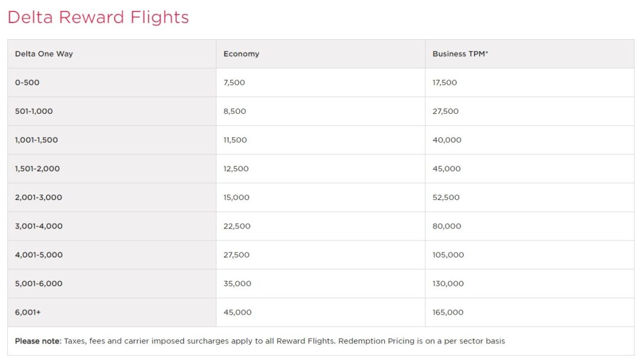
Task: Click the "Delta Reward Flights" heading
Action: pos(98,17)
